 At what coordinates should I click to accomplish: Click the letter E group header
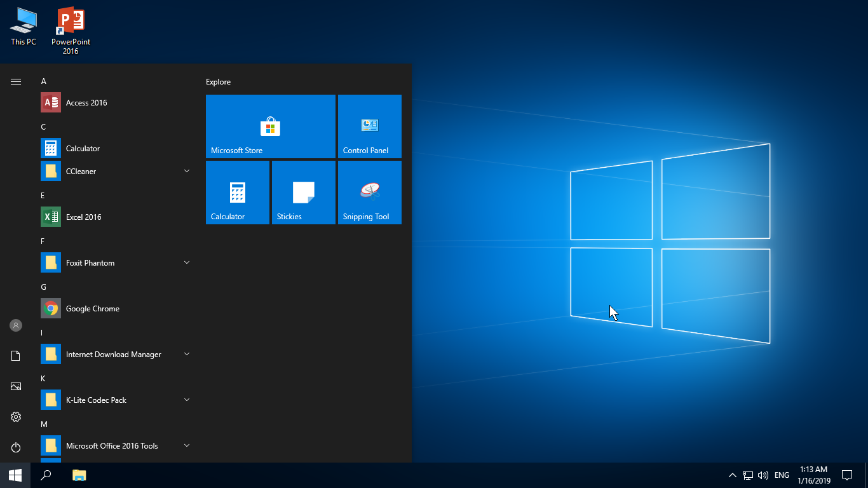43,196
